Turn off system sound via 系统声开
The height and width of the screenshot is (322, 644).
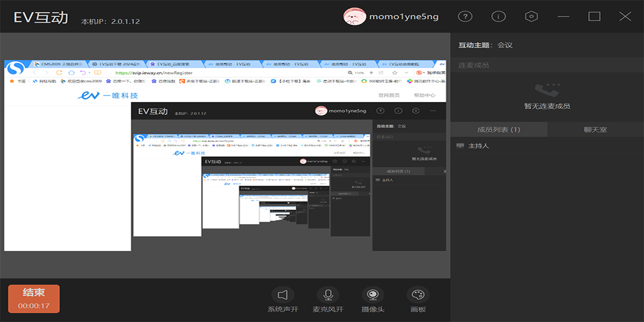tap(283, 300)
